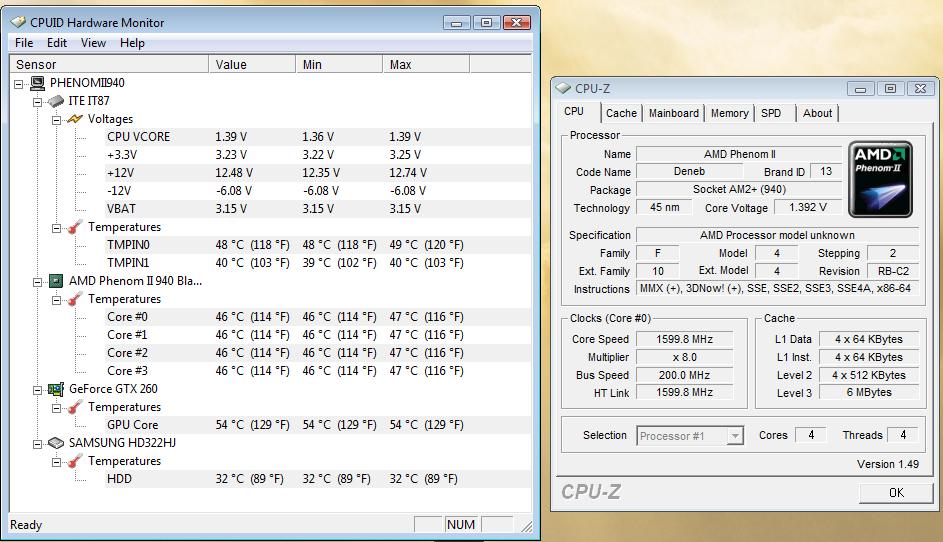Select the Core #0 row
This screenshot has width=943, height=542.
tap(318, 317)
